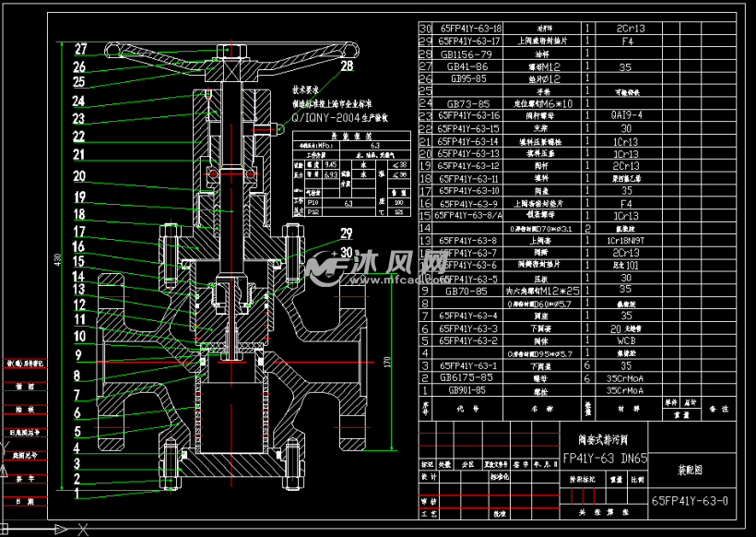
Task: Click part balloon number 27
Action: (80, 50)
